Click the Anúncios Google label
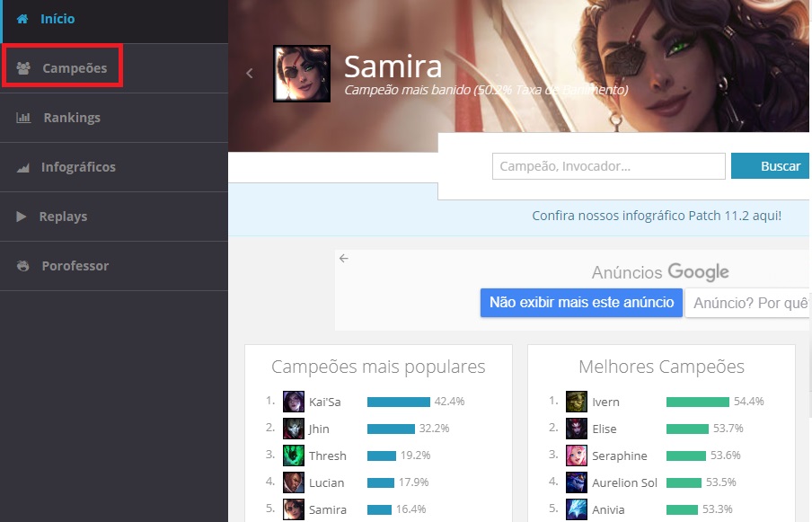 coord(660,272)
